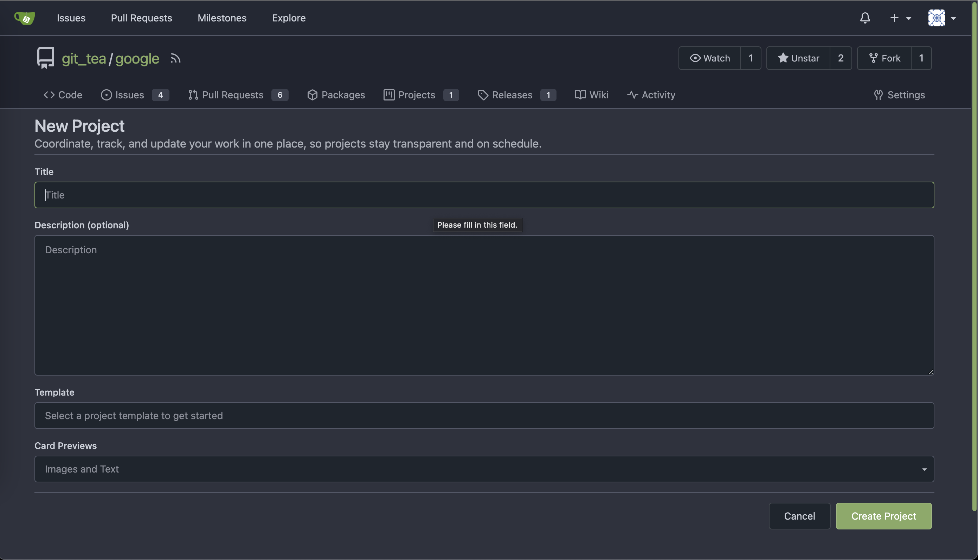Open the plus create-new menu
The height and width of the screenshot is (560, 978).
click(900, 18)
